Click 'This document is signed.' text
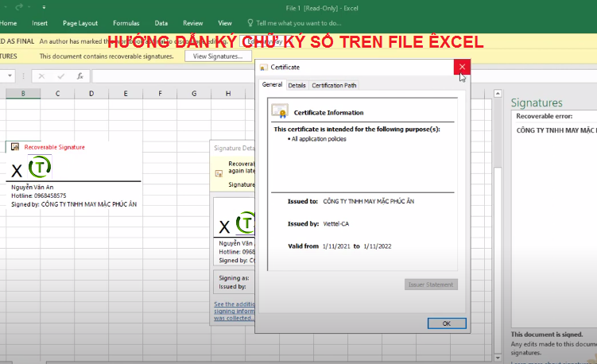Viewport: 597px width, 364px height. pos(547,335)
